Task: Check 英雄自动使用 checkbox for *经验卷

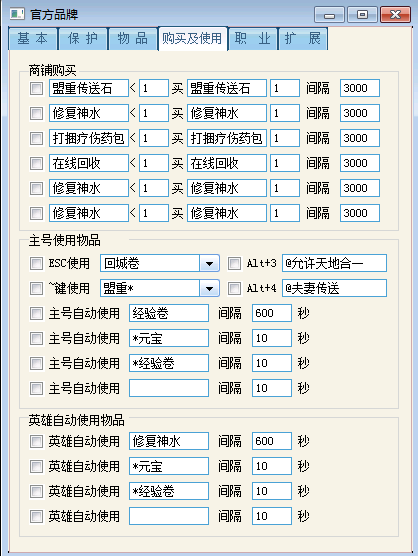Action: (x=36, y=491)
